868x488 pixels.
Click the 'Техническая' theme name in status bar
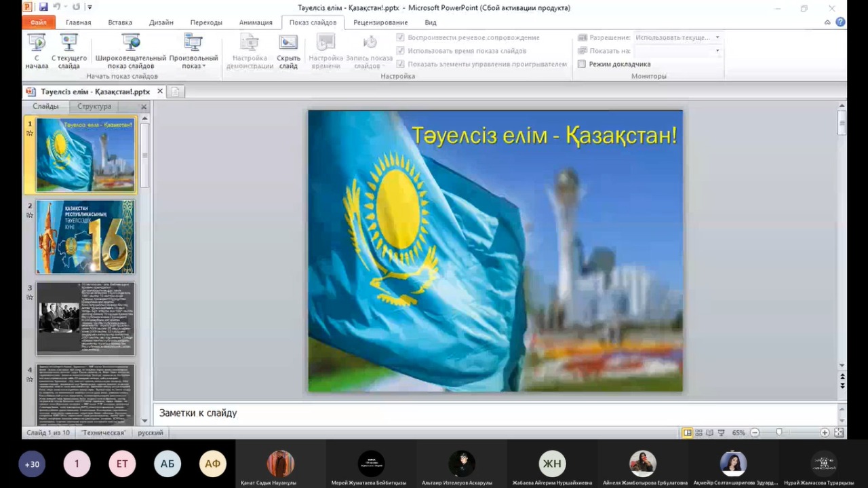click(x=104, y=432)
